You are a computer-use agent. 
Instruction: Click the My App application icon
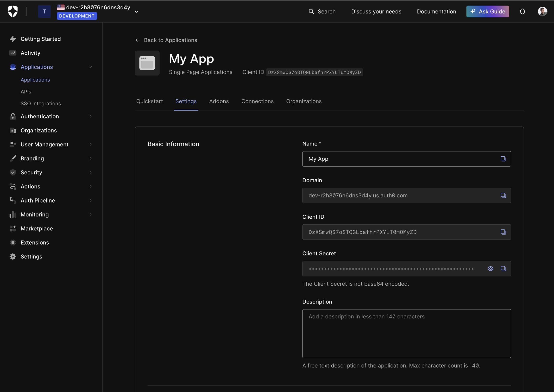[147, 63]
